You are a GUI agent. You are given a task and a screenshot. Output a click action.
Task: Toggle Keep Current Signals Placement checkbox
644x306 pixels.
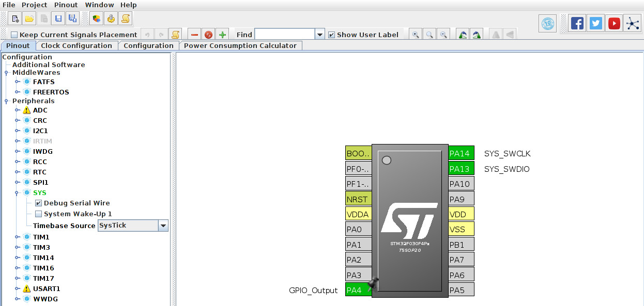tap(14, 35)
